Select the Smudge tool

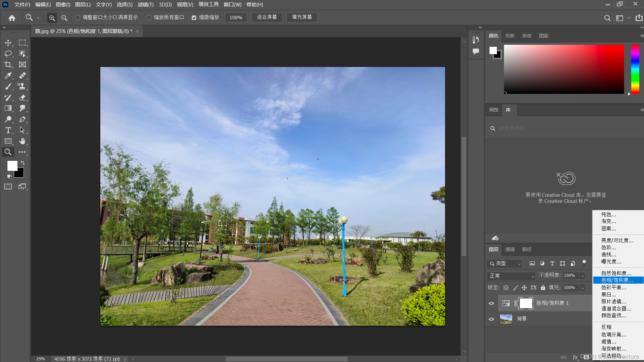click(x=22, y=108)
